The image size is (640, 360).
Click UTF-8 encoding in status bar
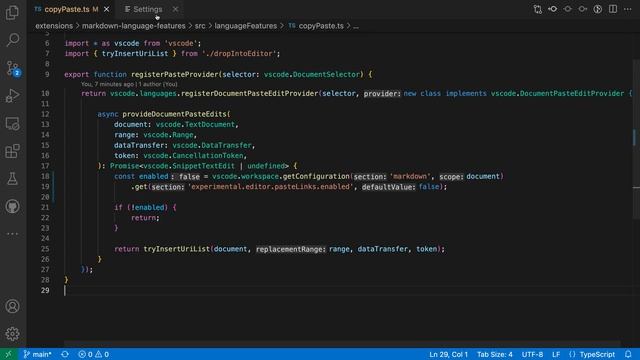[x=532, y=354]
